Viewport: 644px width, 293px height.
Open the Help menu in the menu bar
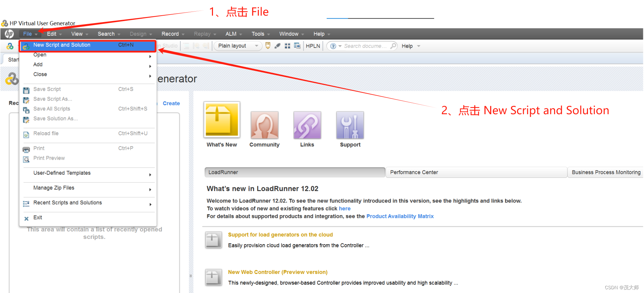pyautogui.click(x=322, y=34)
